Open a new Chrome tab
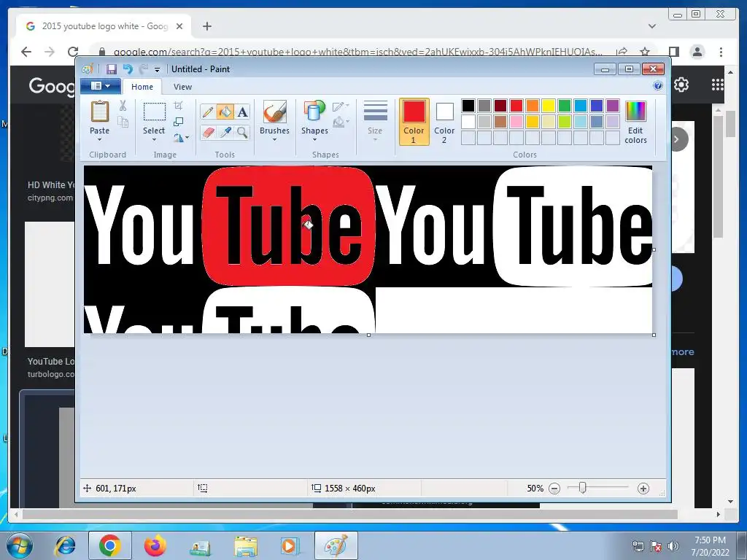Viewport: 747px width, 560px height. tap(206, 26)
